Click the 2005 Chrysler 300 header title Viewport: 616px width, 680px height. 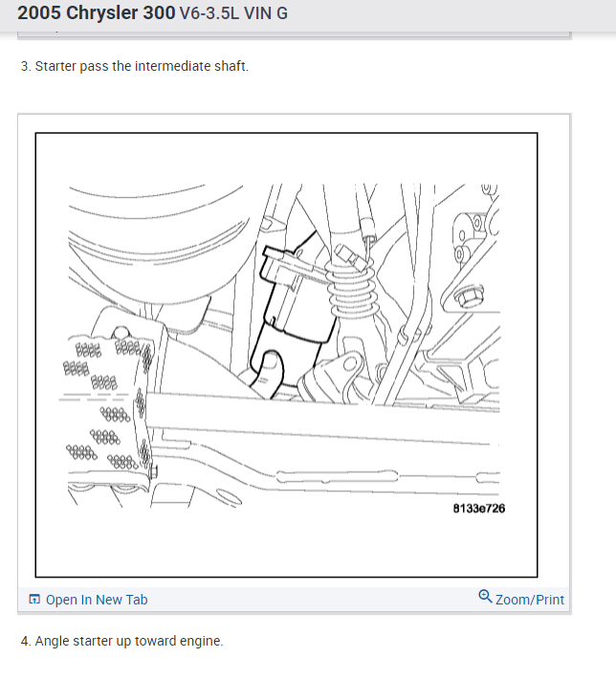(x=97, y=13)
